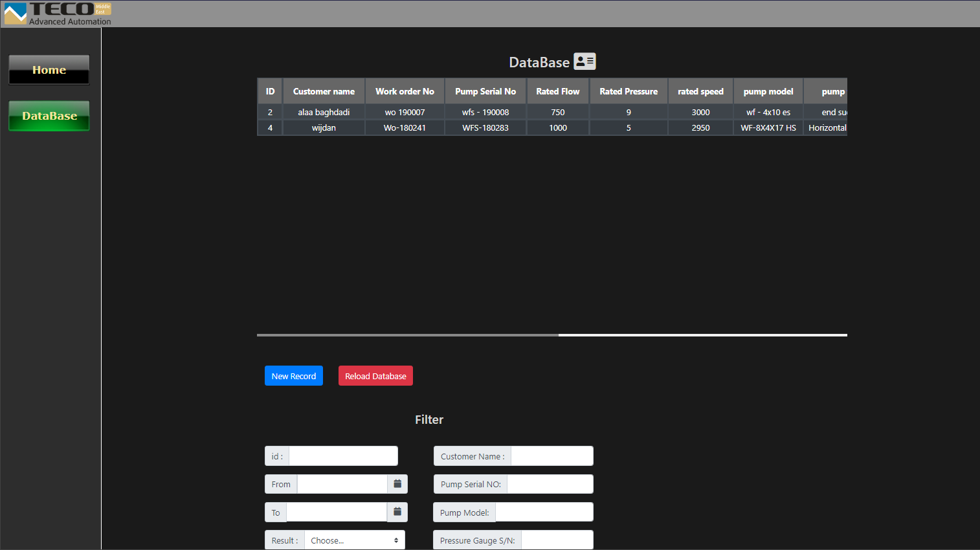Click the Customer Name filter field
Image resolution: width=980 pixels, height=550 pixels.
tap(551, 456)
